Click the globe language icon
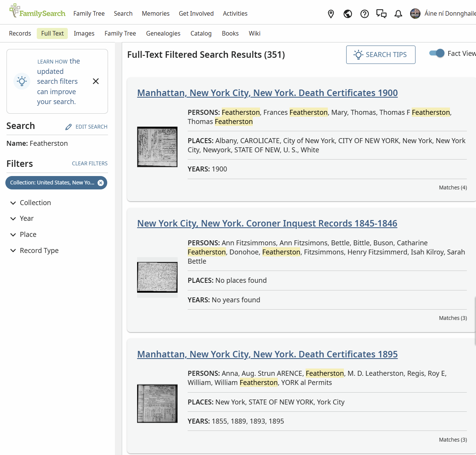Screen dimensions: 476x455 click(x=348, y=14)
